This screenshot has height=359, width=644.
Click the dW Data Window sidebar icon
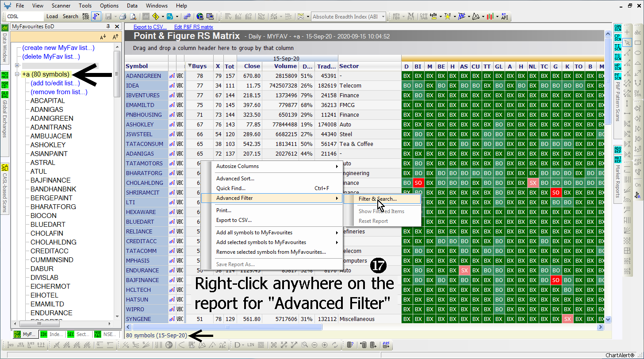click(5, 28)
